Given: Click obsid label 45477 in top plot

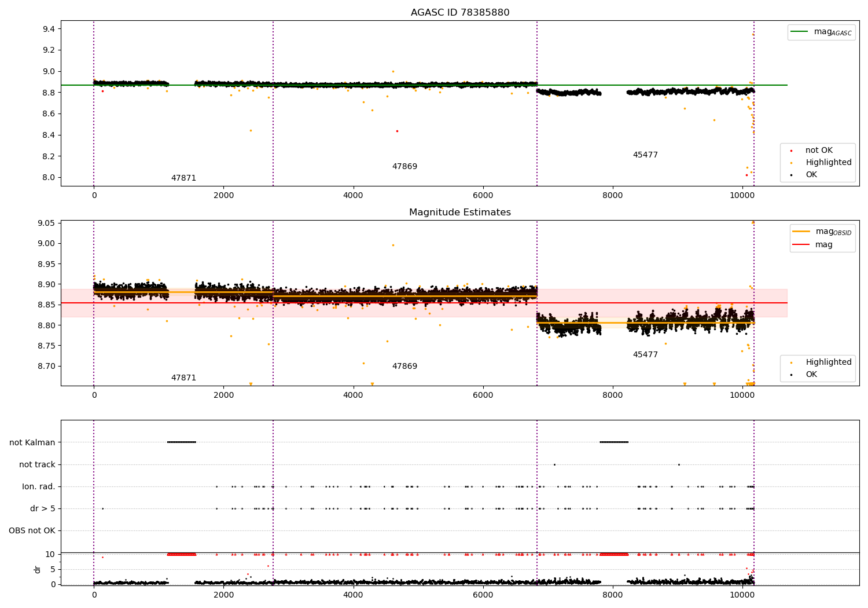Looking at the screenshot, I should (645, 155).
